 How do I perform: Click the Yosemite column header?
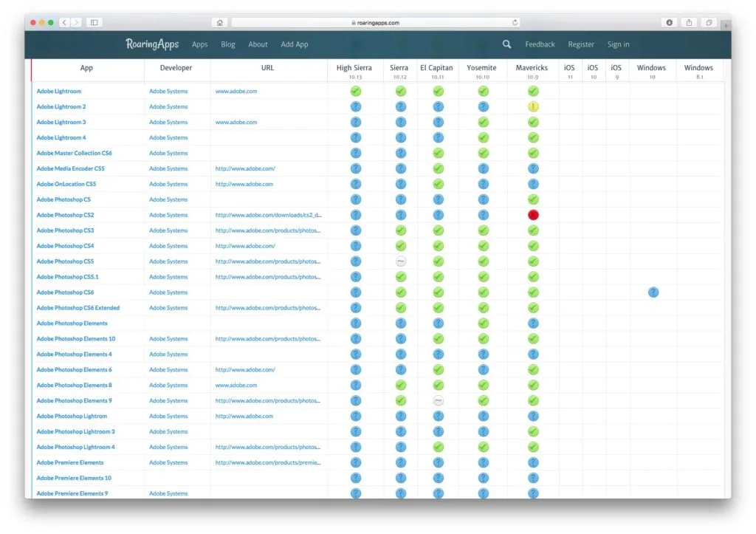(x=481, y=71)
